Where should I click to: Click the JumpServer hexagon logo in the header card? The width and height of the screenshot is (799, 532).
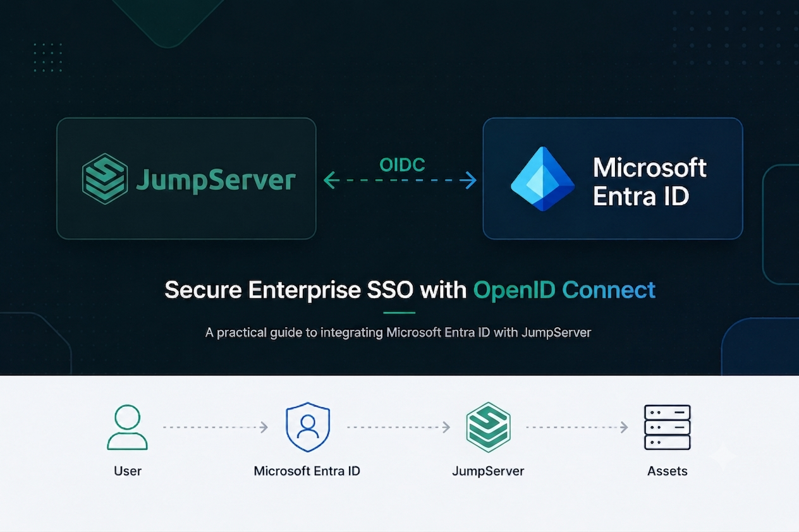click(x=105, y=179)
